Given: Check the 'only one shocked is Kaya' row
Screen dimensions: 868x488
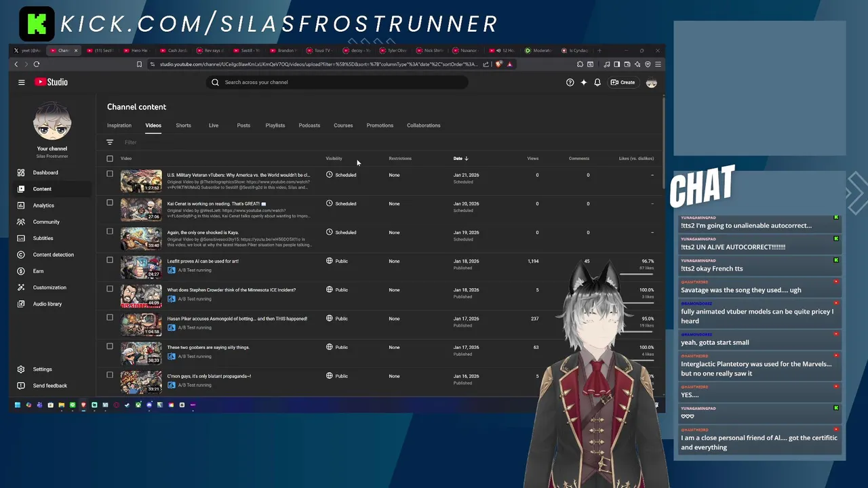Looking at the screenshot, I should click(110, 231).
